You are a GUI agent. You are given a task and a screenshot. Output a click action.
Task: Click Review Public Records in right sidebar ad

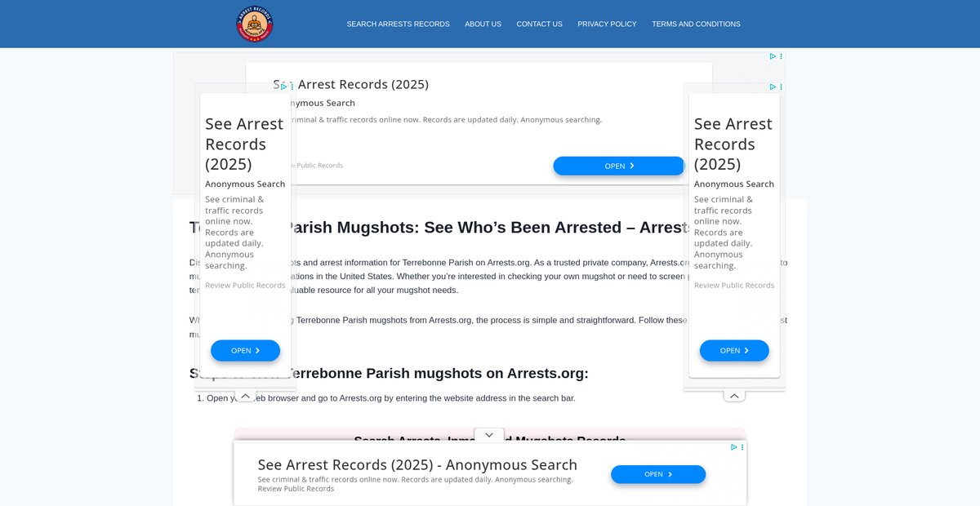[734, 285]
